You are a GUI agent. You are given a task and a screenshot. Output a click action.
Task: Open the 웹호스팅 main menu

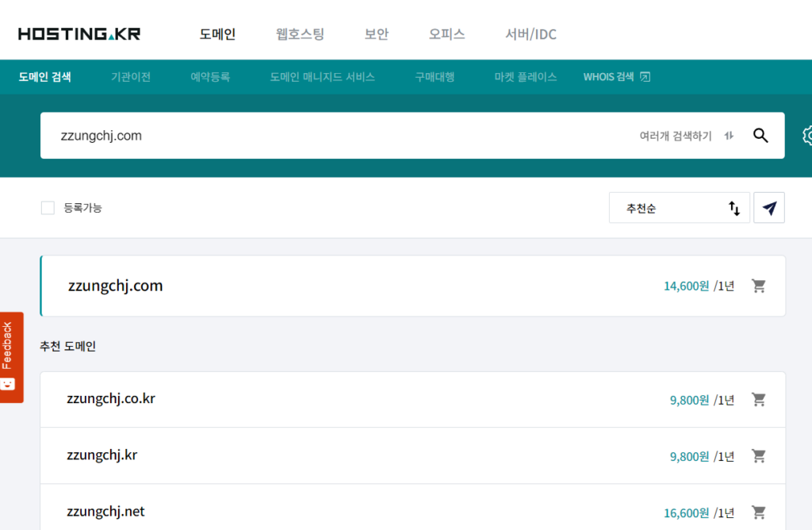(300, 34)
